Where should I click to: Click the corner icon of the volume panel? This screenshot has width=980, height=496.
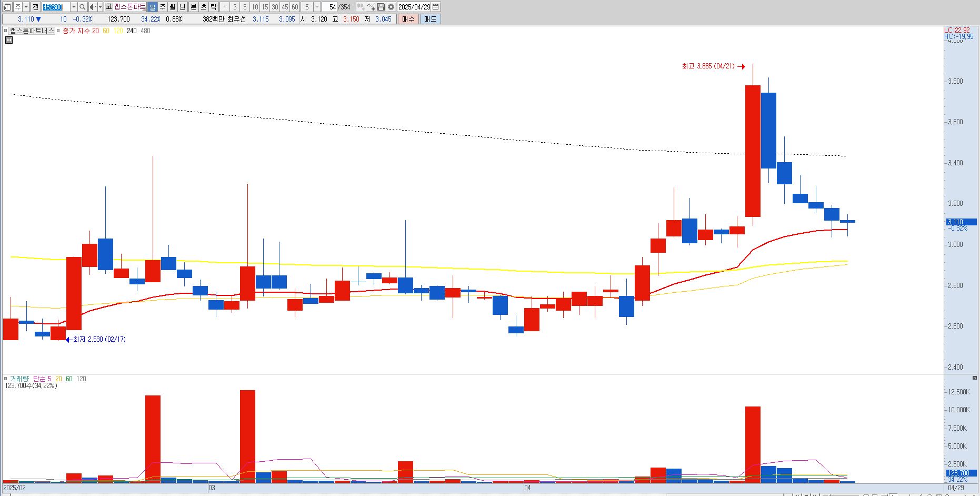point(974,378)
